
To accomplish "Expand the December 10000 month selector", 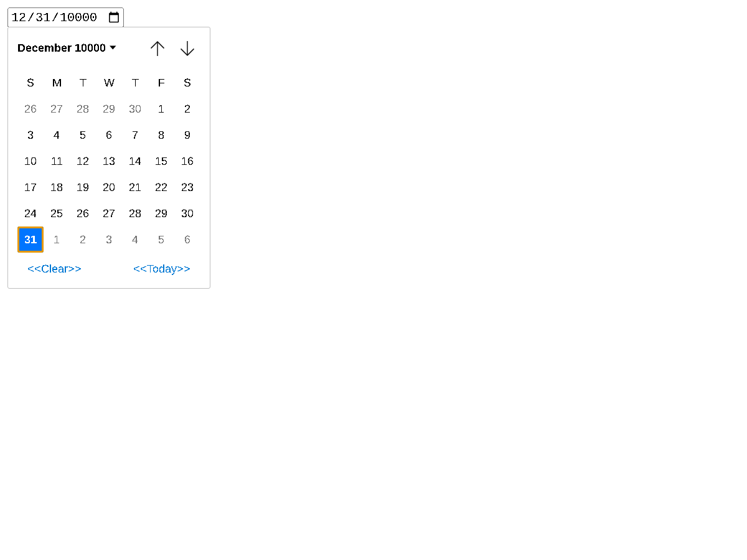I will [67, 48].
